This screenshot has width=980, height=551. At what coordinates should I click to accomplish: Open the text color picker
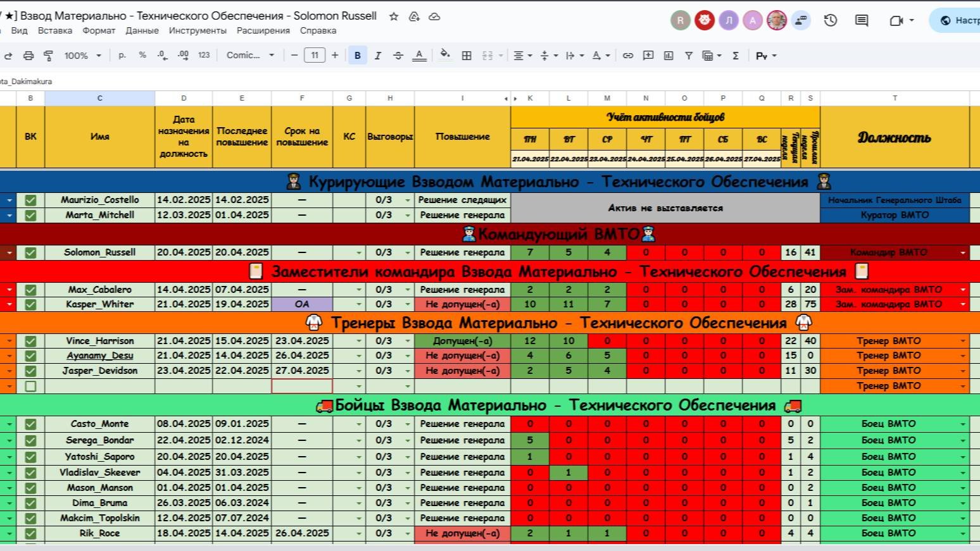click(x=419, y=56)
